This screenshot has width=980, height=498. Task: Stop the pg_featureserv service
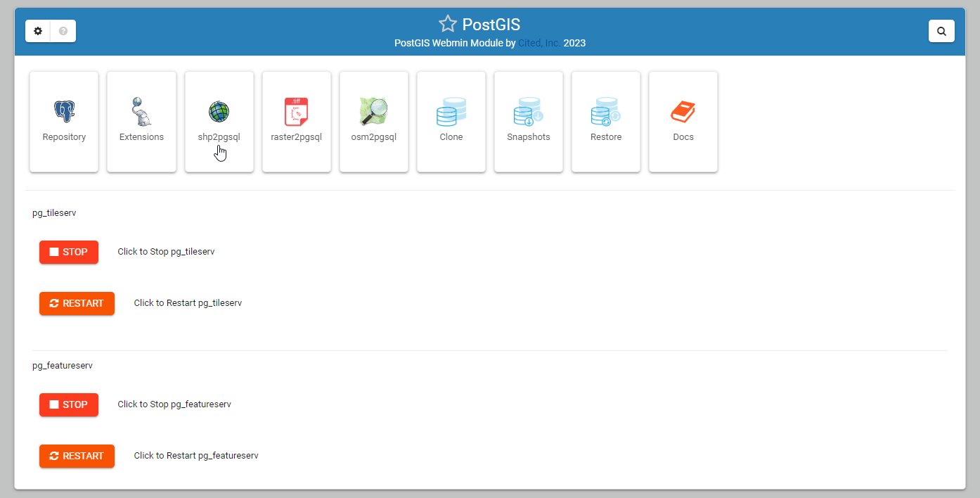tap(68, 404)
